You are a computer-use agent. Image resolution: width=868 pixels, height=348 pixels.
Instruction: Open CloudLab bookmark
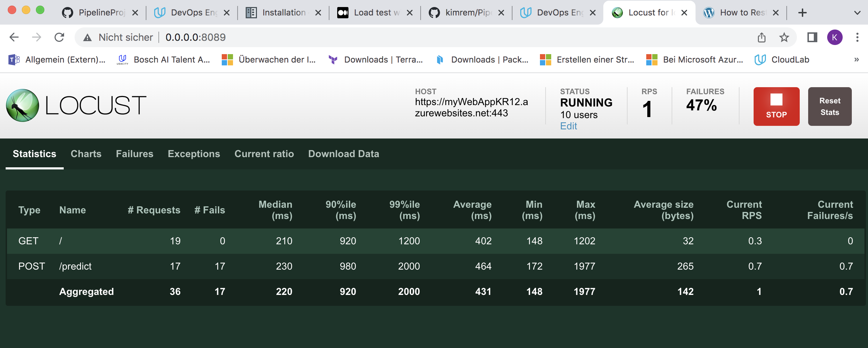pyautogui.click(x=782, y=60)
